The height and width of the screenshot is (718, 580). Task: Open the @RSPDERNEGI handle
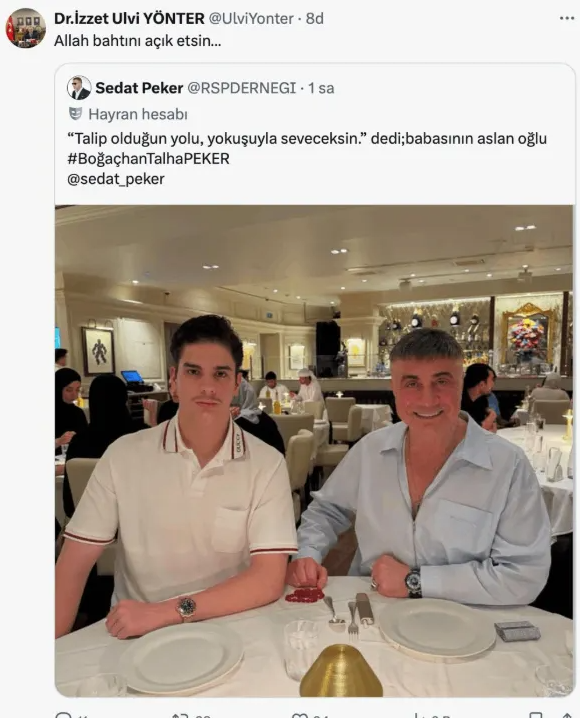coord(242,88)
